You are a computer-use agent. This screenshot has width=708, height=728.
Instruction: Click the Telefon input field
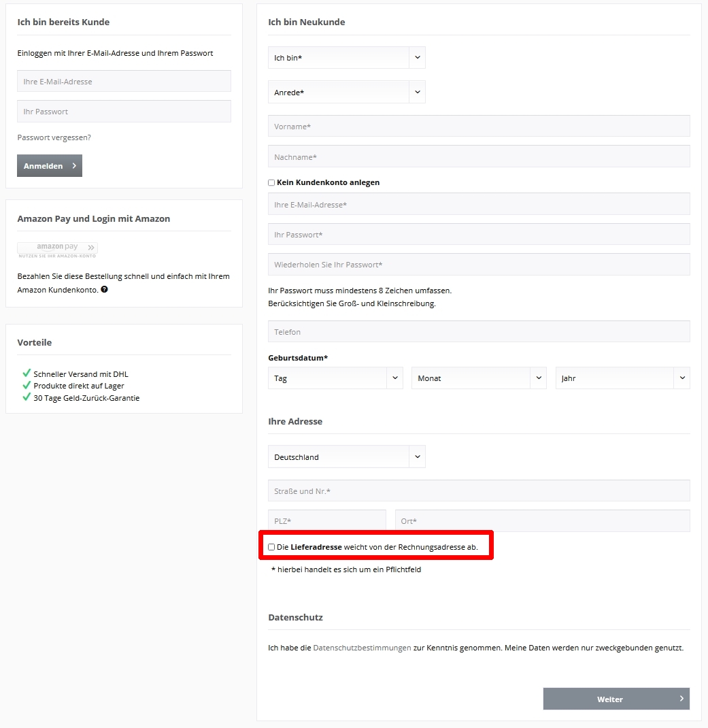(x=479, y=332)
